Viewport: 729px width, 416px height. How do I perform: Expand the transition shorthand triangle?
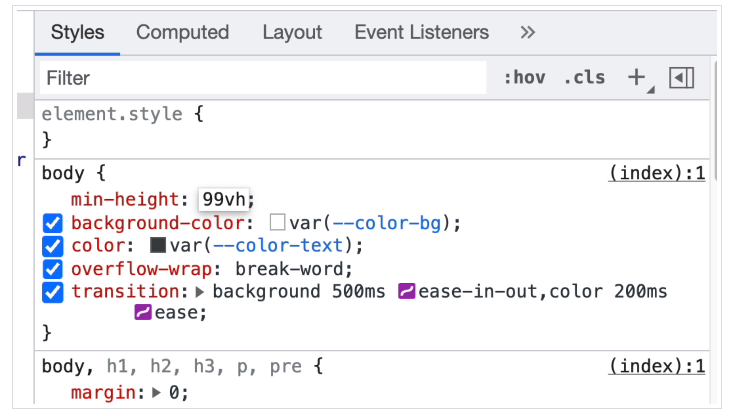(199, 292)
